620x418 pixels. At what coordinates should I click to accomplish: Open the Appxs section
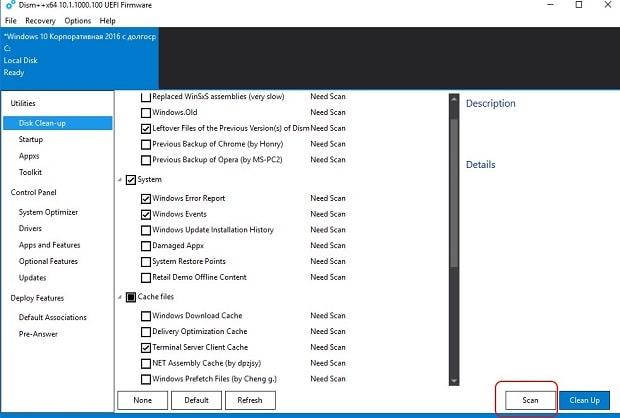tap(29, 156)
